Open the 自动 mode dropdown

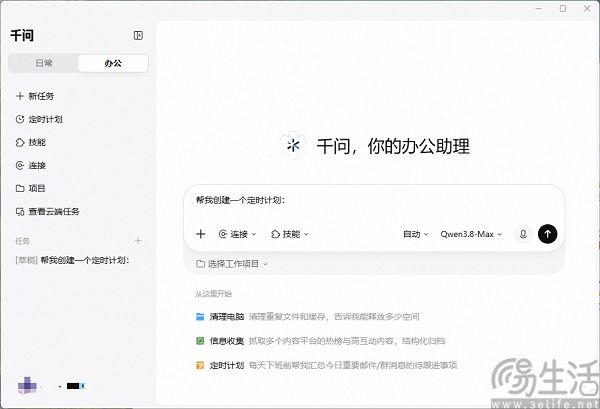[416, 234]
